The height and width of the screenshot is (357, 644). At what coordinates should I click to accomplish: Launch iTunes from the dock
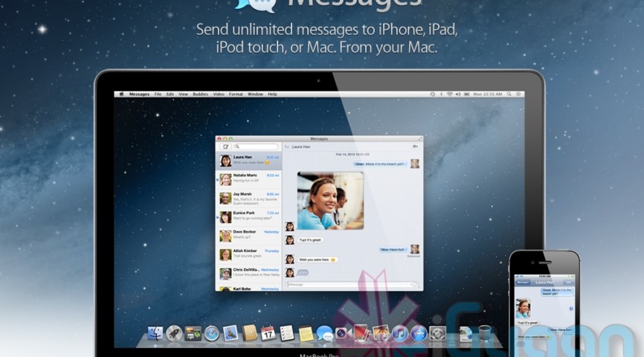[399, 333]
